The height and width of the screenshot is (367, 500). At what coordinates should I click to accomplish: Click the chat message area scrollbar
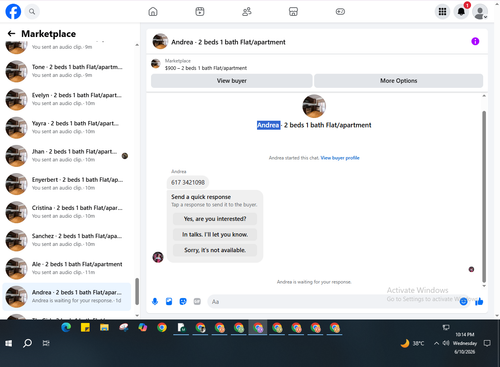pyautogui.click(x=484, y=197)
